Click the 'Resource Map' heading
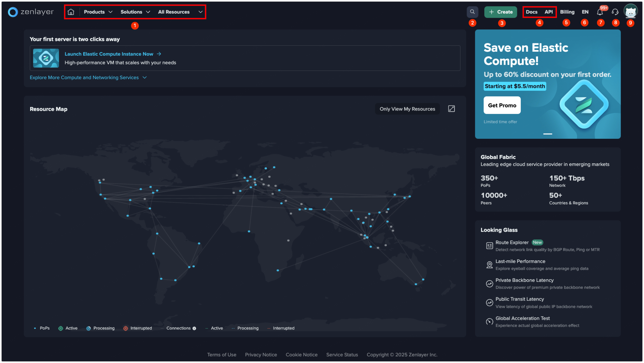644x363 pixels. [49, 109]
